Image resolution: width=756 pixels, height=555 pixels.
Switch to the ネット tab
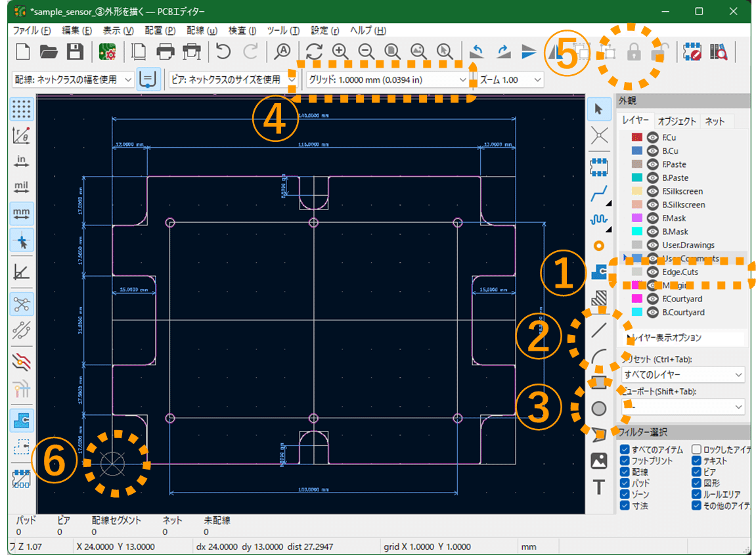(x=715, y=121)
